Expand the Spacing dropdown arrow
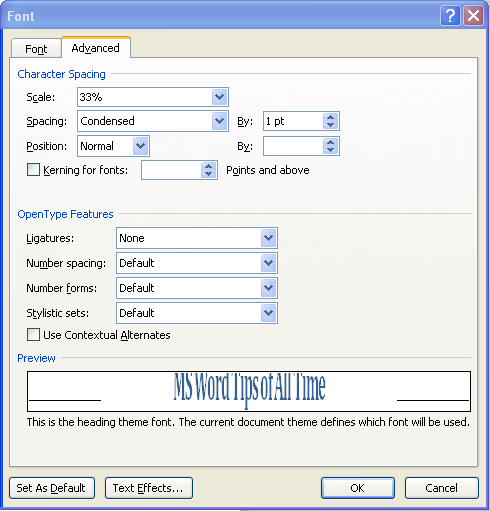The width and height of the screenshot is (490, 511). tap(219, 121)
